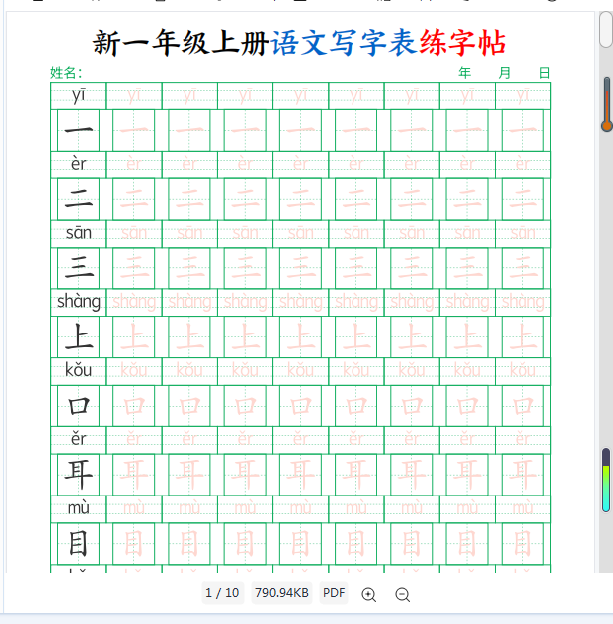Click the orange thermometer slider widget
Screen dimensions: 613x624
click(x=607, y=104)
